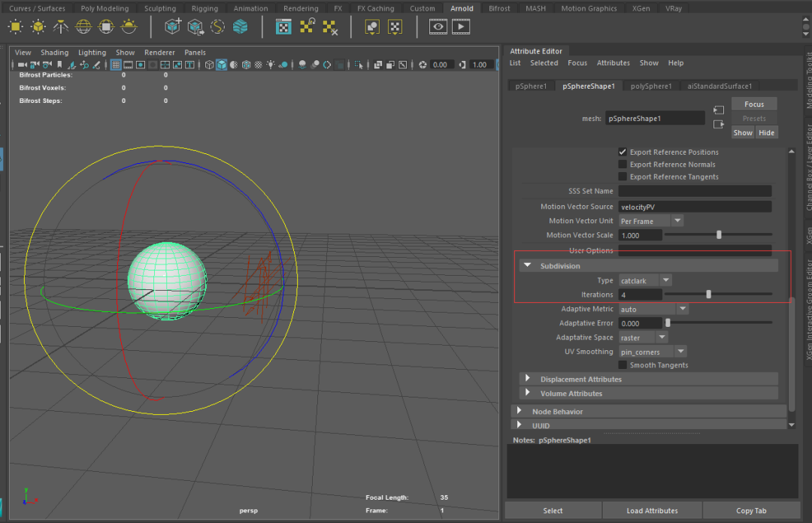Image resolution: width=812 pixels, height=523 pixels.
Task: Open the Arnold RenderView eye icon
Action: [438, 27]
